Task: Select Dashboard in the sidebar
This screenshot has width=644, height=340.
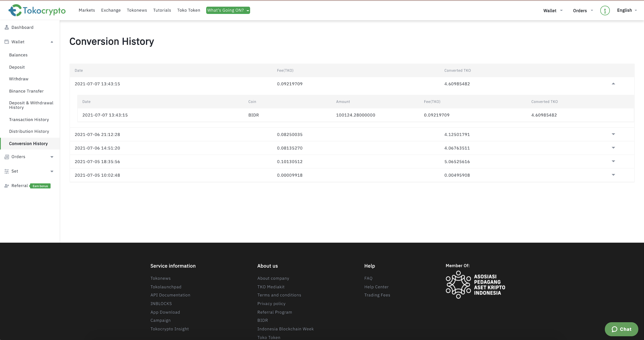Action: pos(22,27)
